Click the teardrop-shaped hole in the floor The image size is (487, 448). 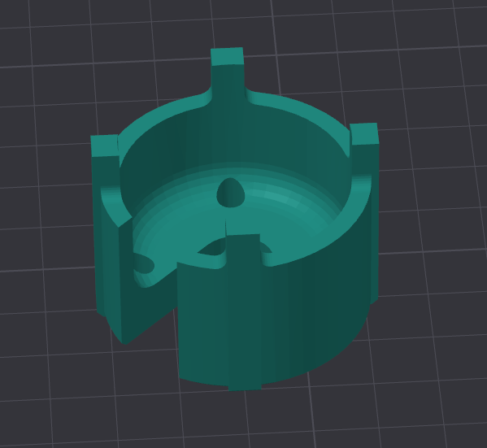click(x=230, y=193)
